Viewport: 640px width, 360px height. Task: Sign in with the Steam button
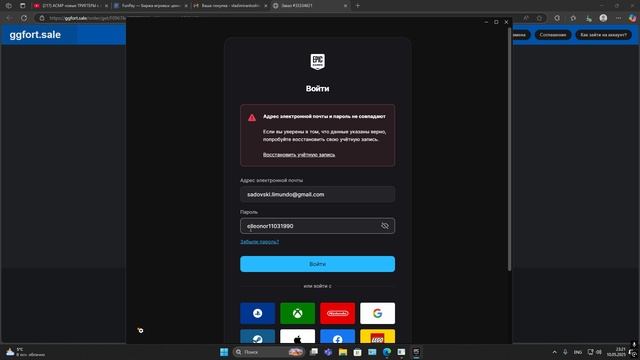coord(258,337)
